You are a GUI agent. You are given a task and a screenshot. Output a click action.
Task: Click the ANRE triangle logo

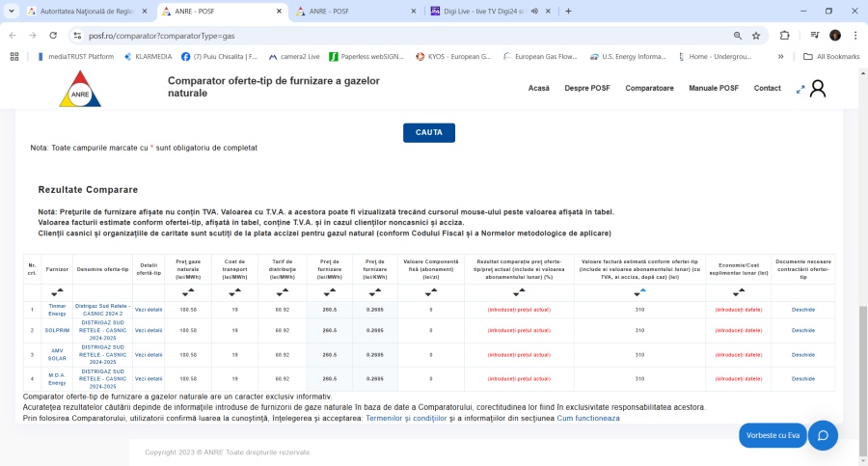[79, 89]
